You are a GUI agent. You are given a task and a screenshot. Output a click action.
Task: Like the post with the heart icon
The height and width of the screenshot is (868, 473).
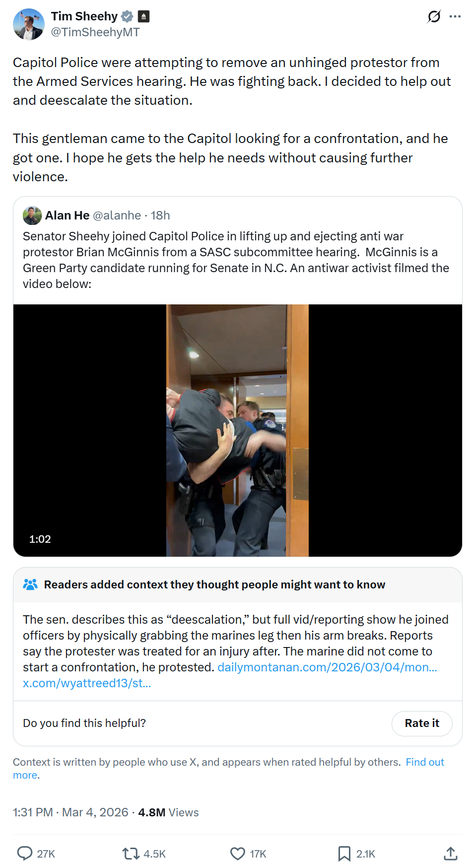click(x=238, y=853)
